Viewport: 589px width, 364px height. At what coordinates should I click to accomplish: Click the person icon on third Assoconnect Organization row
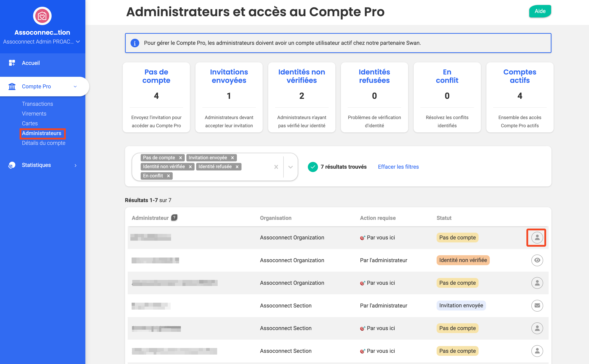(537, 283)
